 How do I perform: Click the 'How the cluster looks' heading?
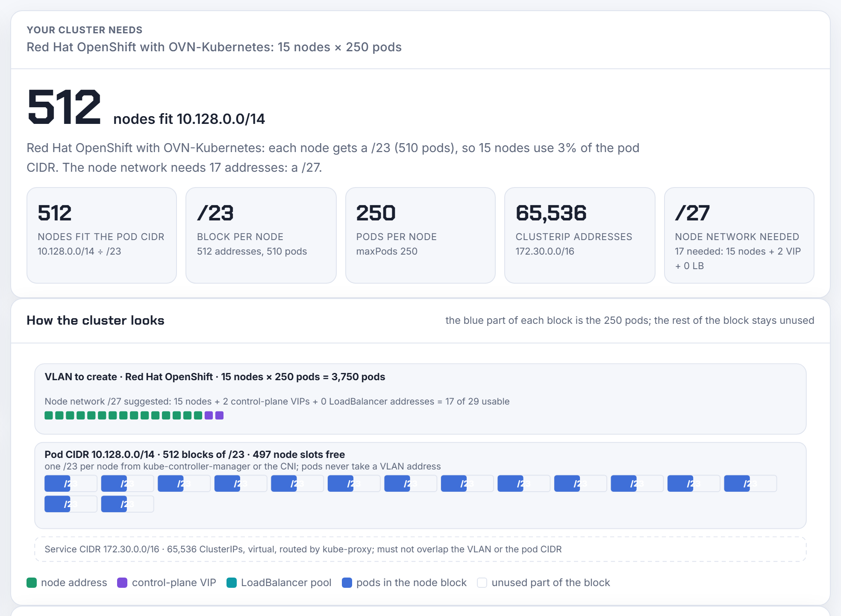pyautogui.click(x=95, y=320)
